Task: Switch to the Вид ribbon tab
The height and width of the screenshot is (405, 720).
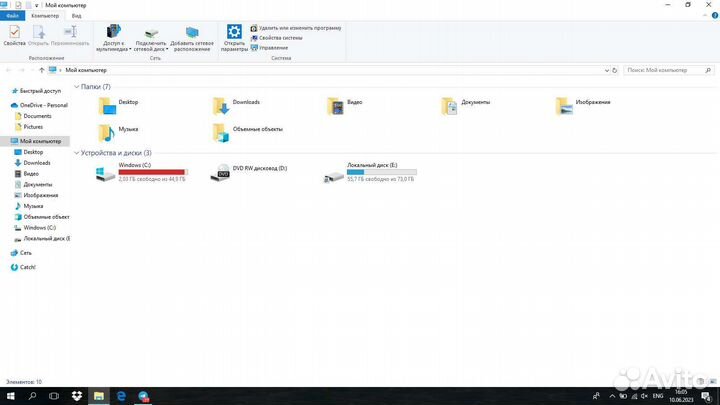Action: pos(74,16)
